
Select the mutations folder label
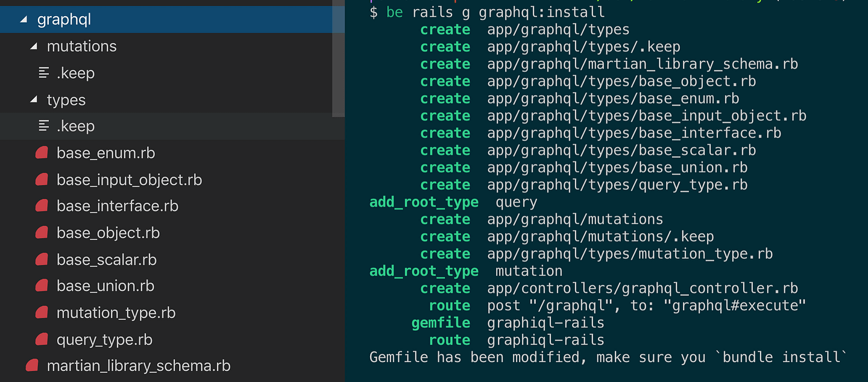pos(82,46)
